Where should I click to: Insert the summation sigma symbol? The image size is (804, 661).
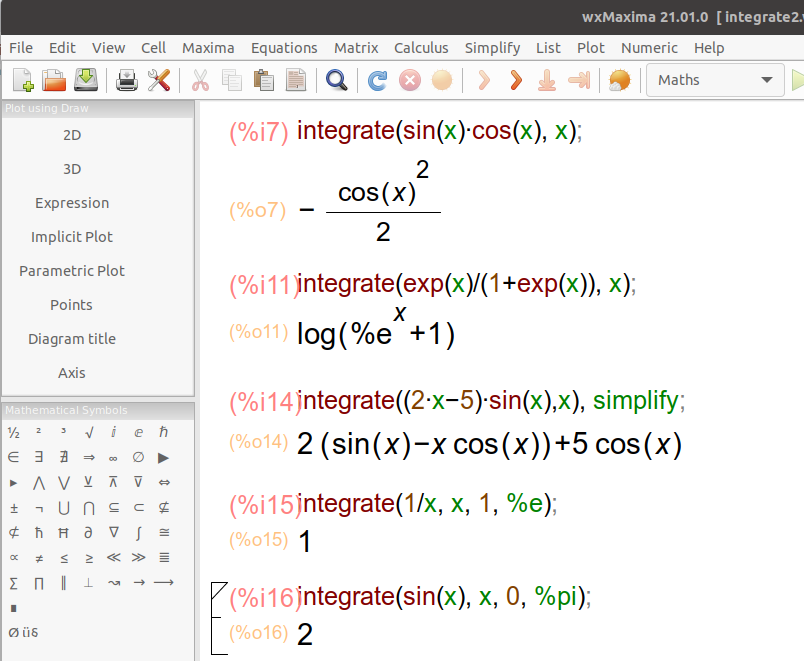(x=14, y=582)
